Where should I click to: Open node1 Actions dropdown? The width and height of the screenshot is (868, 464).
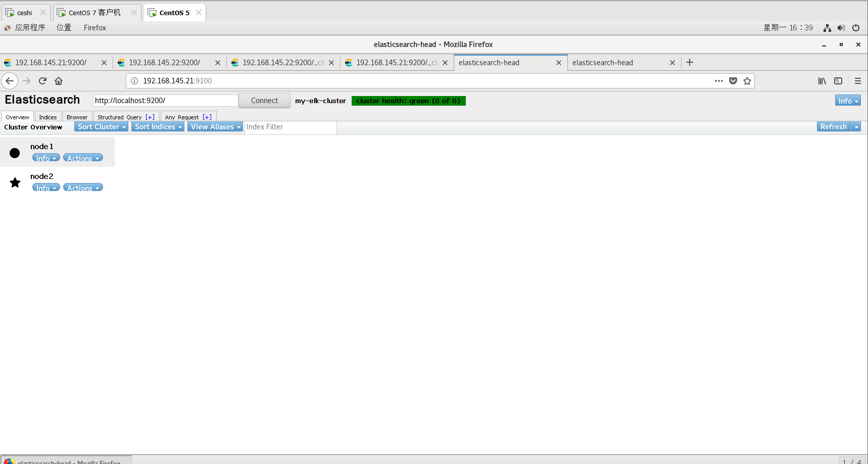83,158
